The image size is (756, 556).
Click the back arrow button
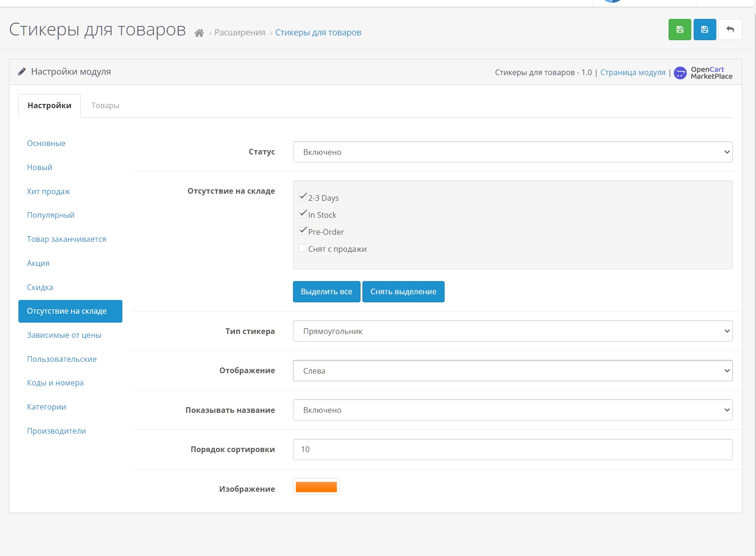pyautogui.click(x=730, y=30)
